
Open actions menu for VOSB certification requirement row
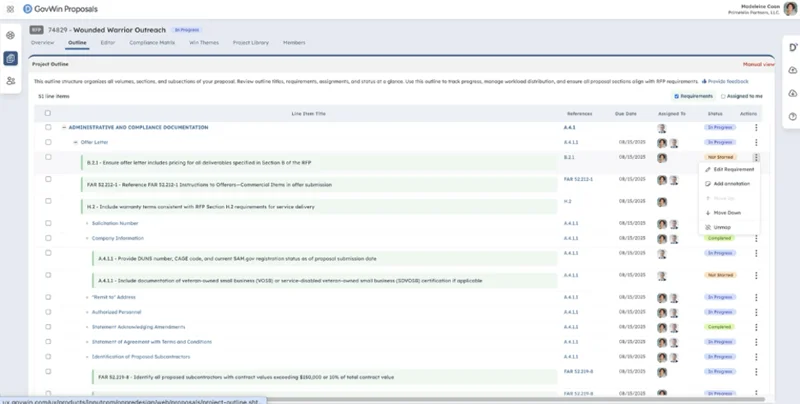coord(756,275)
